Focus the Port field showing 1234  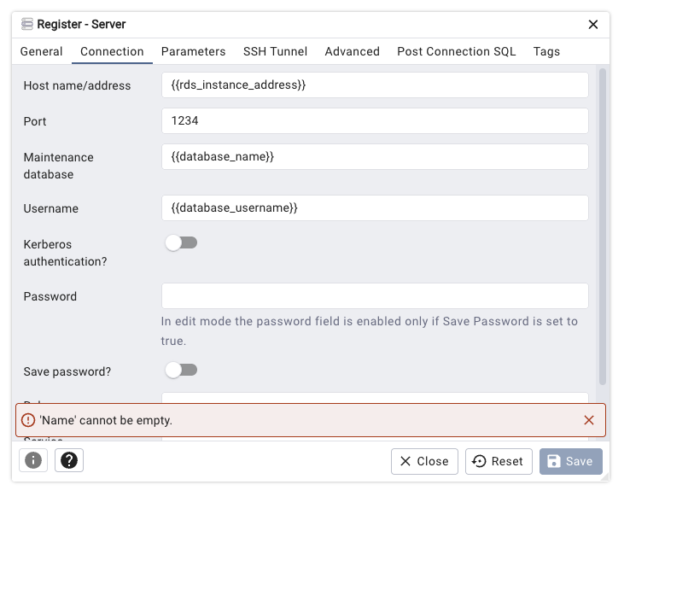(x=375, y=121)
